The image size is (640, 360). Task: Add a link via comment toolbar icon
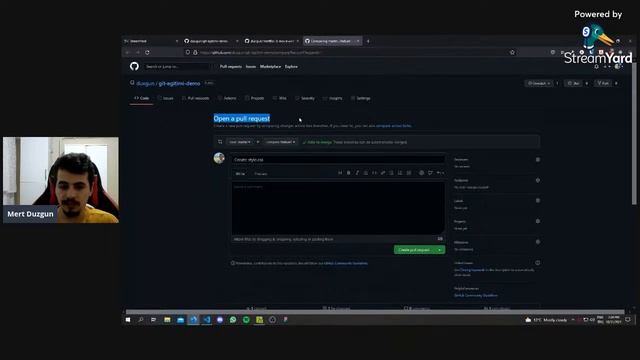tap(383, 173)
